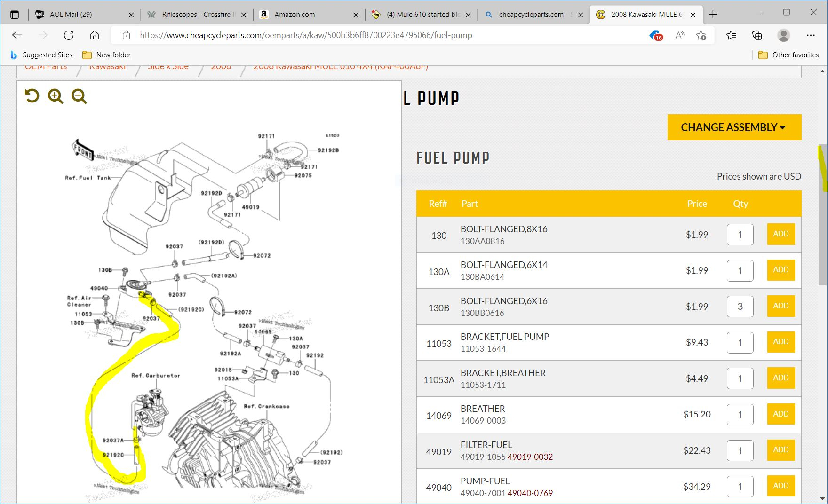828x504 pixels.
Task: Open a new browser tab
Action: click(x=713, y=15)
